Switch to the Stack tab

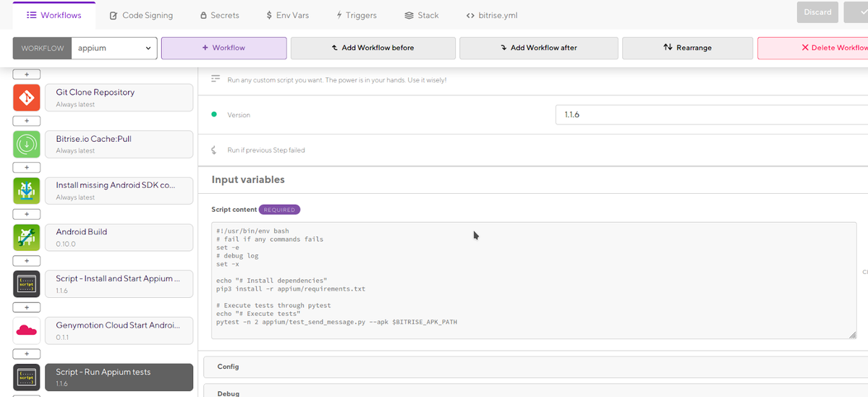point(422,15)
